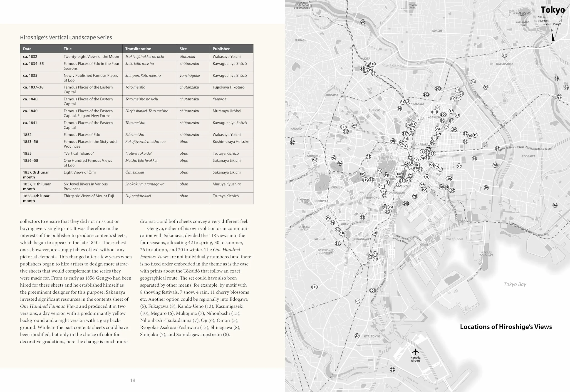The height and width of the screenshot is (392, 570).
Task: Select map marker number 50
Action: [x=315, y=160]
